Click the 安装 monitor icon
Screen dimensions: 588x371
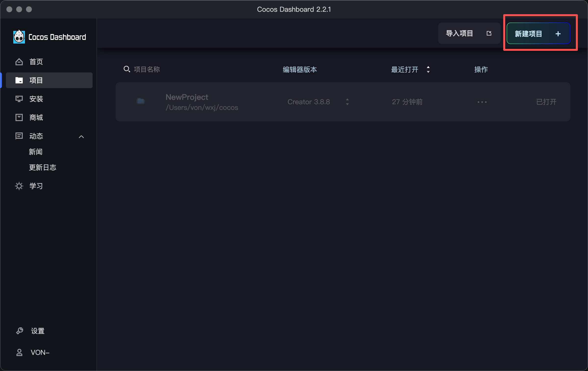[x=19, y=99]
